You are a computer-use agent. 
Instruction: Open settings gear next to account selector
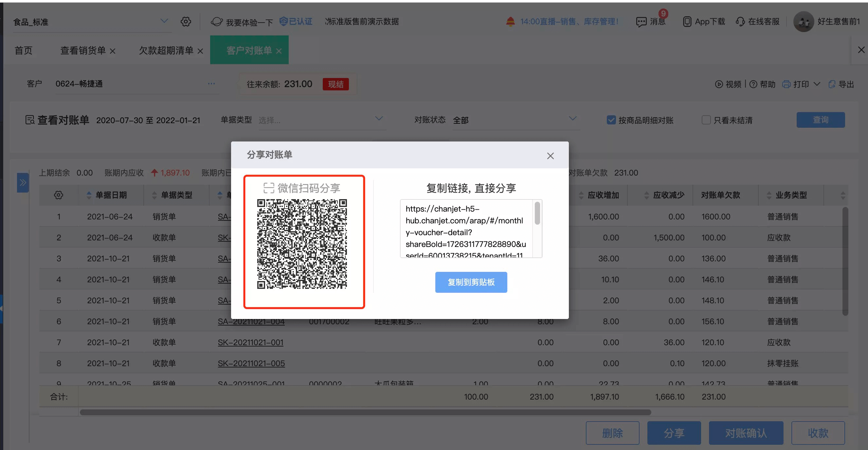coord(186,22)
